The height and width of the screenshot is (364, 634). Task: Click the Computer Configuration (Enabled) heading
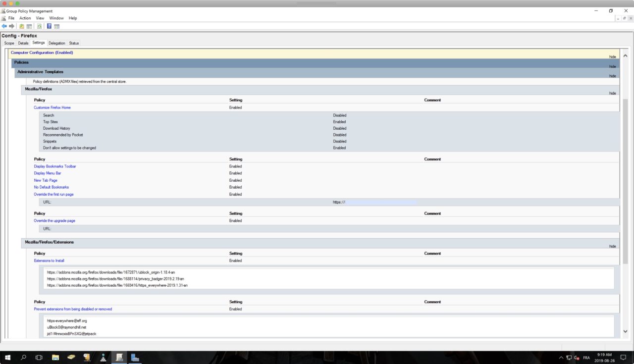point(42,52)
